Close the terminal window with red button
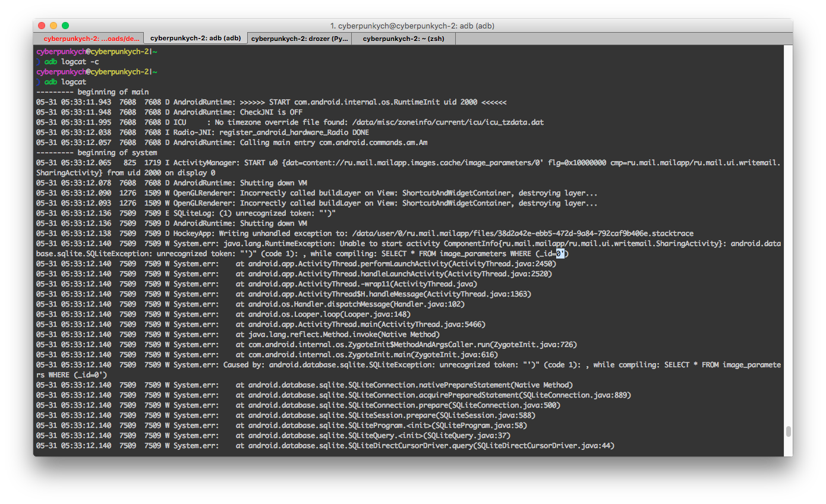The image size is (826, 504). (x=42, y=26)
